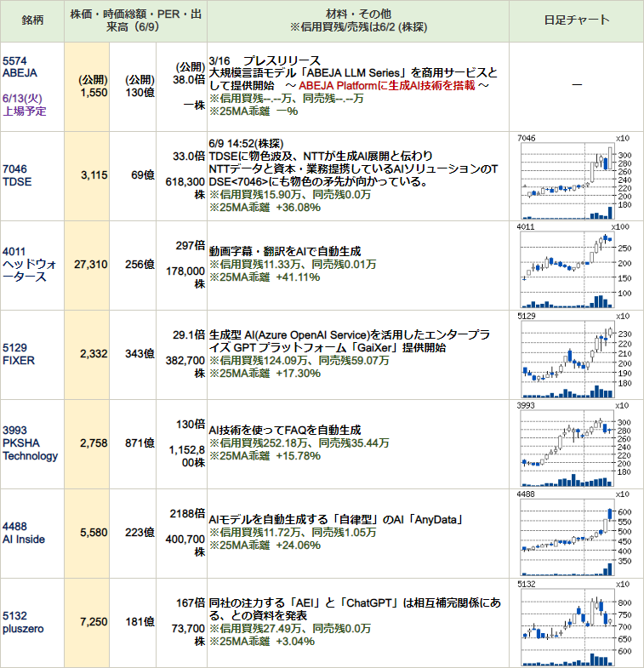
Task: Select AI Inside price 5,580
Action: [94, 533]
